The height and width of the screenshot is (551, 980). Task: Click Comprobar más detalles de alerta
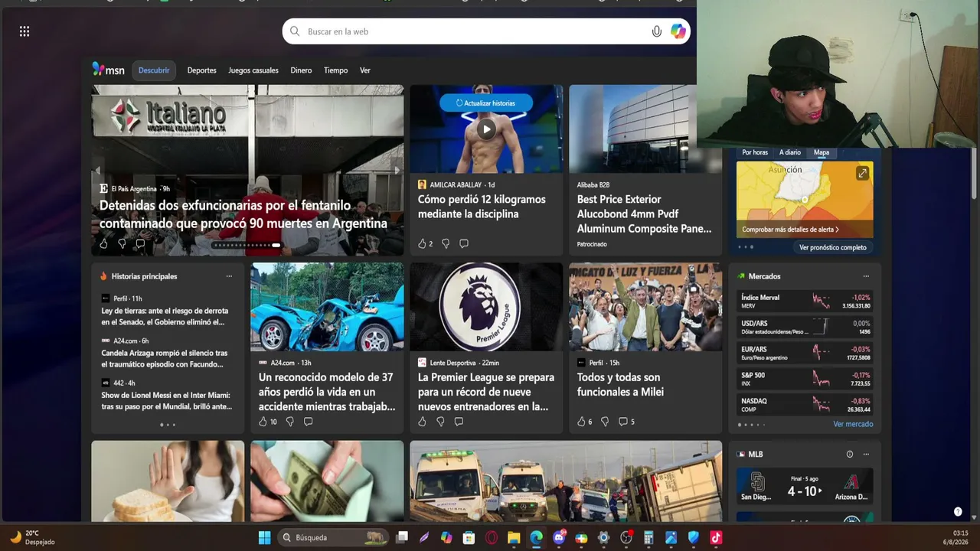[790, 230]
